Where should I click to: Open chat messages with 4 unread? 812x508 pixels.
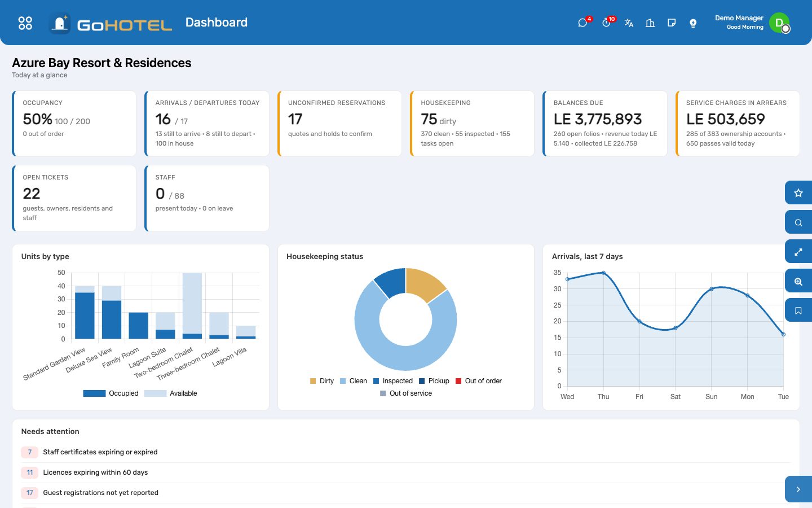(x=583, y=23)
